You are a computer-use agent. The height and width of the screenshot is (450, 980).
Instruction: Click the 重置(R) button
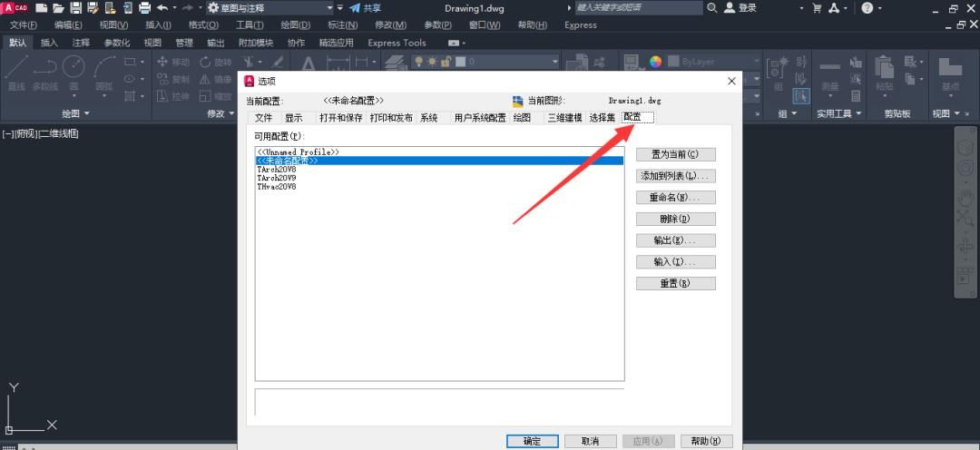pyautogui.click(x=676, y=283)
